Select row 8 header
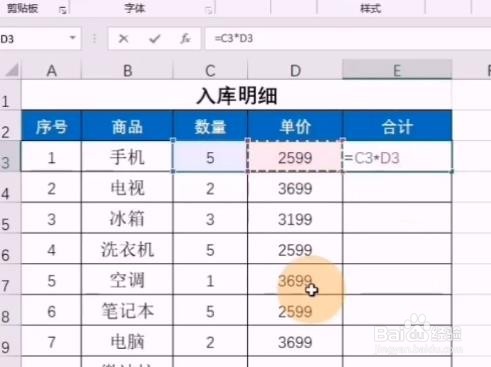 click(x=10, y=310)
